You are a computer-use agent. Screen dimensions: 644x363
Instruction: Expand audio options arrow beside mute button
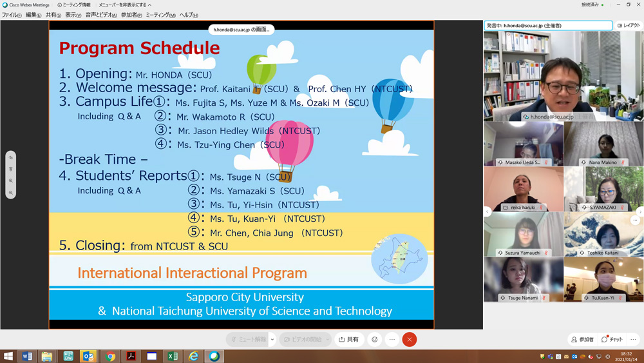[x=272, y=340]
